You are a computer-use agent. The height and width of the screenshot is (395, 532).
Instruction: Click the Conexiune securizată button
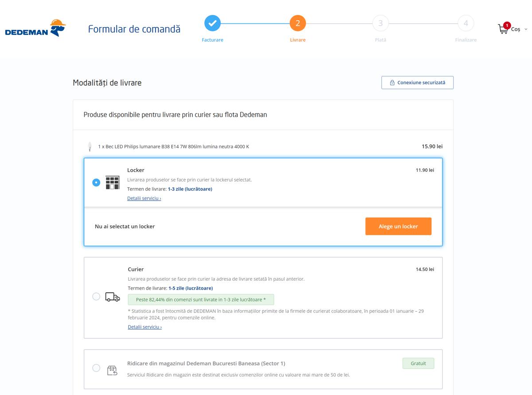417,83
